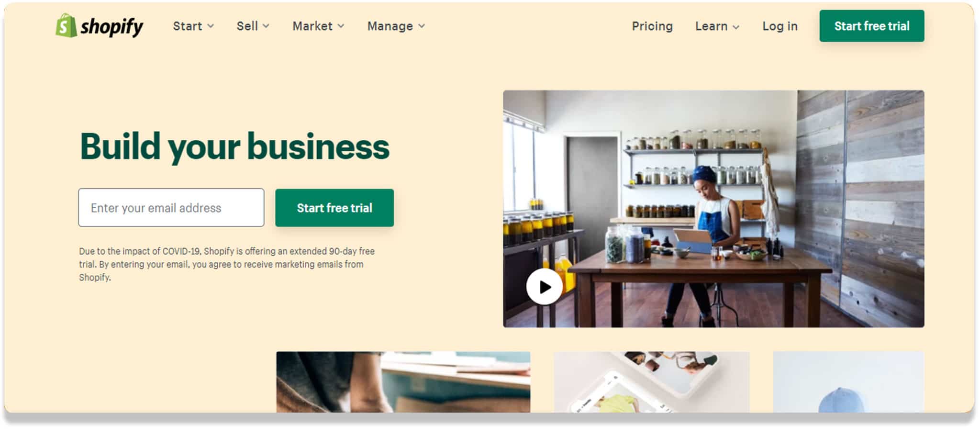
Task: Select the Manage menu item
Action: (x=390, y=26)
